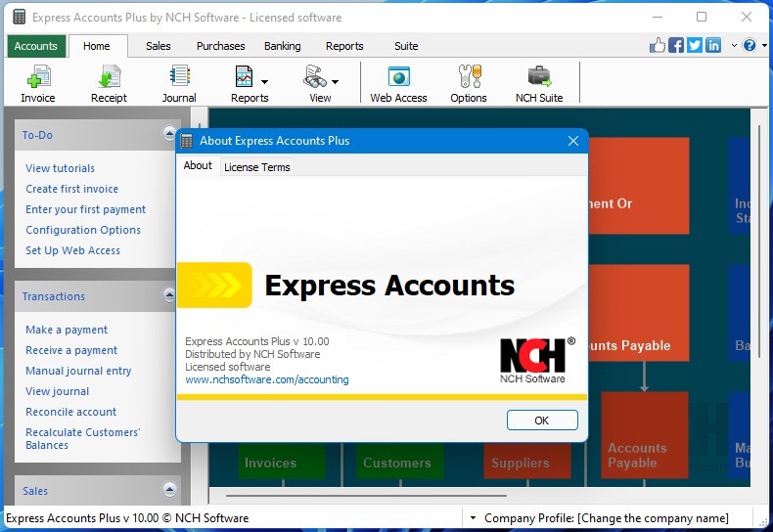The width and height of the screenshot is (773, 532).
Task: Click the View binoculars icon
Action: point(315,77)
